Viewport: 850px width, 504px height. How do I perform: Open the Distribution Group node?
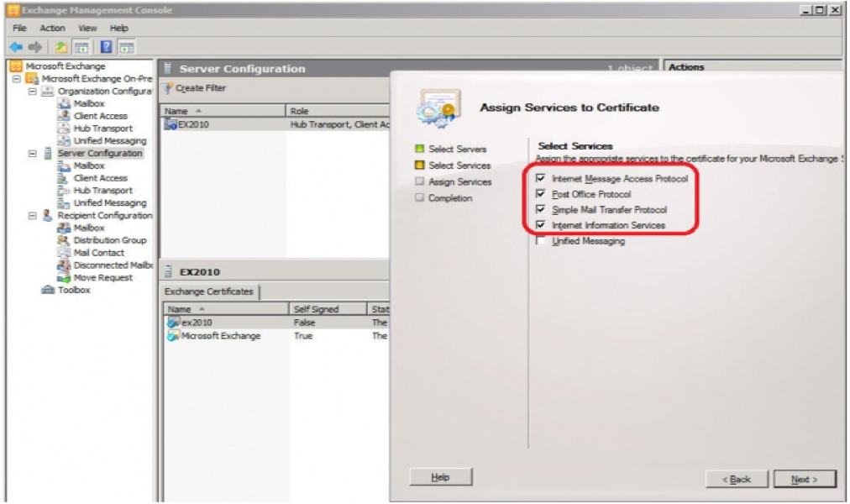(110, 240)
